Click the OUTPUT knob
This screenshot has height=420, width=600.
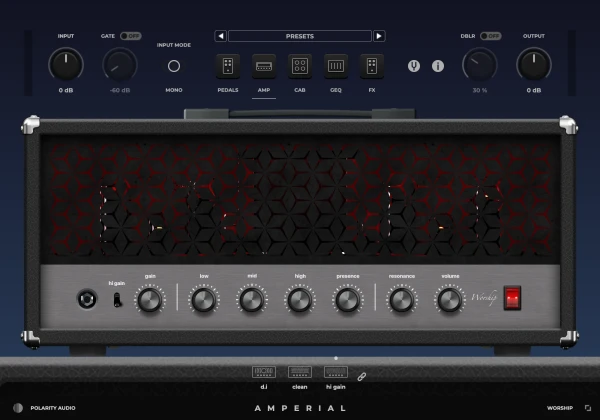[534, 64]
